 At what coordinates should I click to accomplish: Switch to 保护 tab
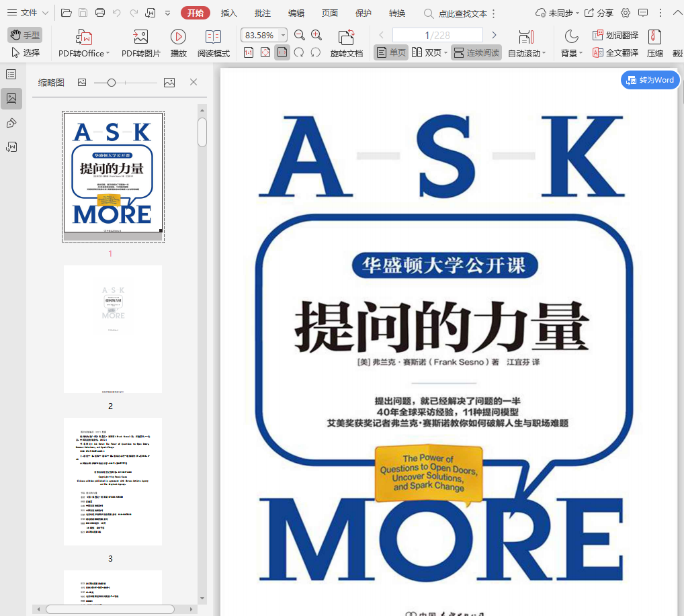tap(364, 13)
